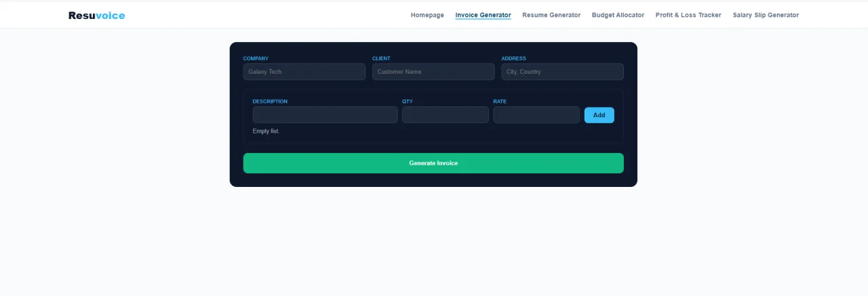Click the Resuvoice logo

pos(96,15)
